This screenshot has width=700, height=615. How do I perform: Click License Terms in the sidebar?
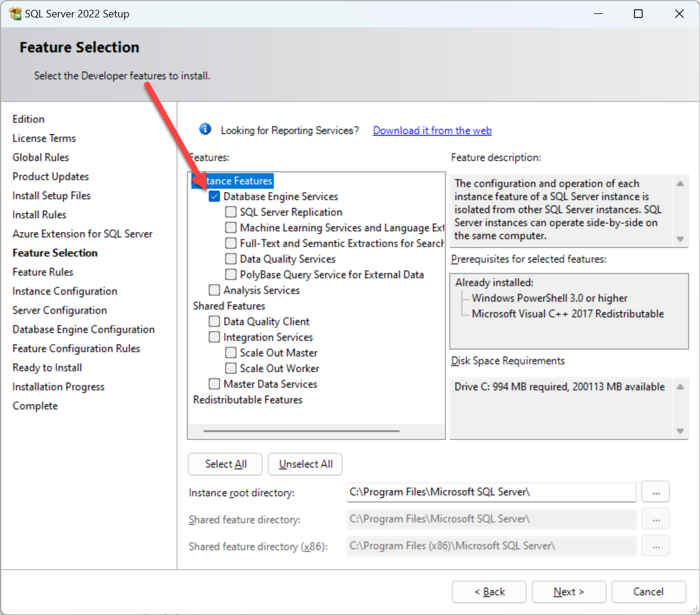[x=44, y=138]
